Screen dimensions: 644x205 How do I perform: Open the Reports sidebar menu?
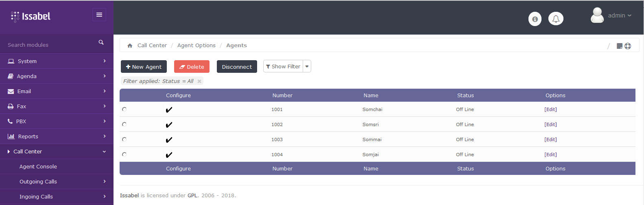click(x=57, y=136)
